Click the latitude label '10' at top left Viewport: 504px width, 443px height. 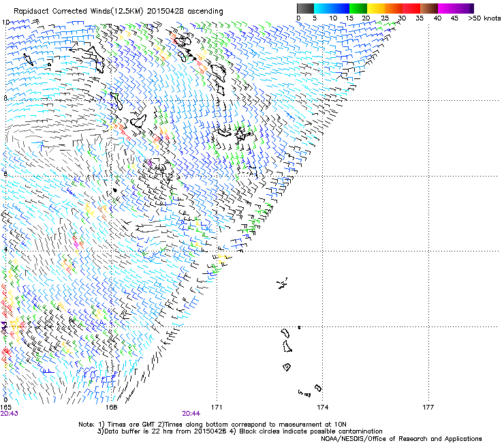5,22
